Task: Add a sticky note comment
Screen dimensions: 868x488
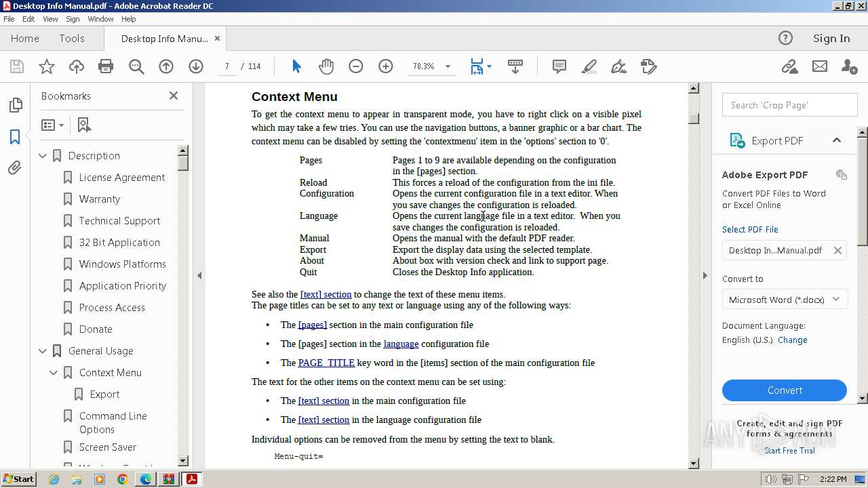Action: (559, 66)
